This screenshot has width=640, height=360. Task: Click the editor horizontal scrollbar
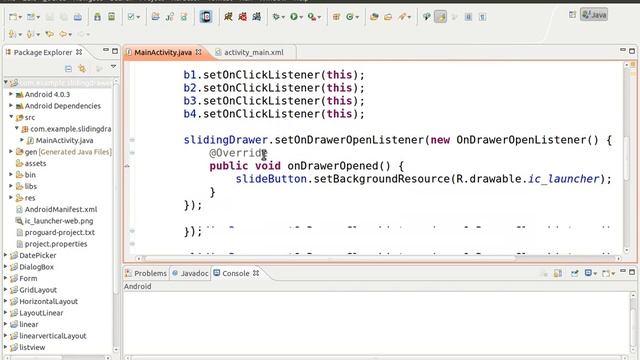click(331, 258)
